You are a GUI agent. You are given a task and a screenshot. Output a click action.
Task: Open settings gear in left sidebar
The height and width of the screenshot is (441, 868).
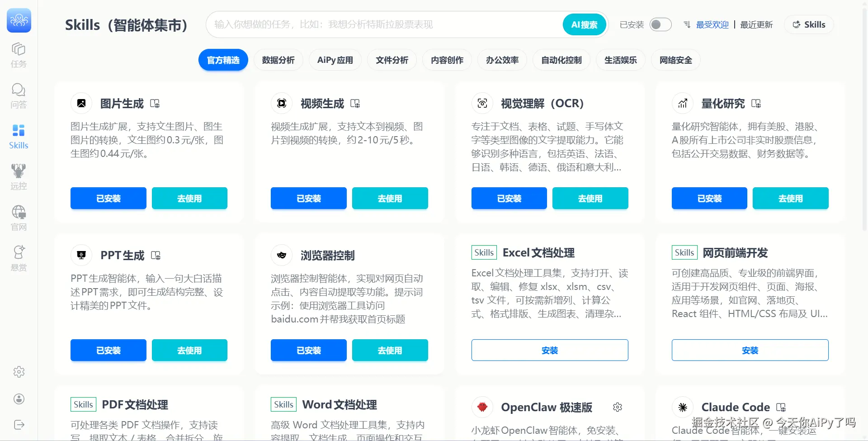(x=19, y=372)
